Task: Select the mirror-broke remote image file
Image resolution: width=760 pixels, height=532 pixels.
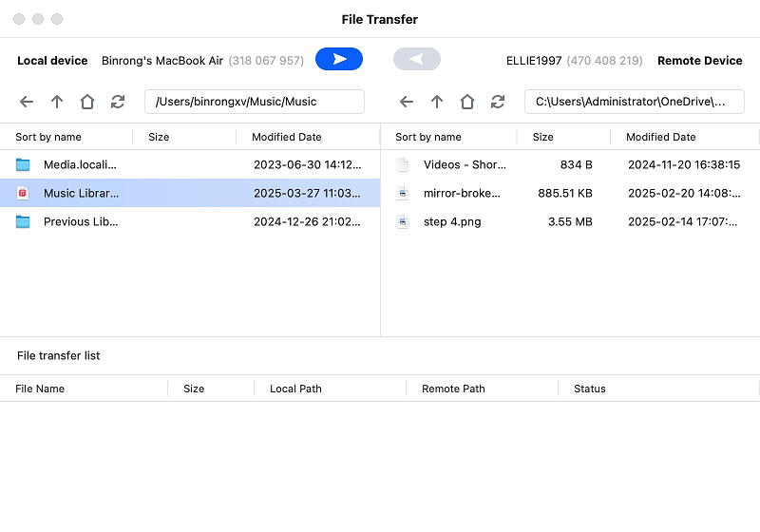Action: tap(462, 193)
